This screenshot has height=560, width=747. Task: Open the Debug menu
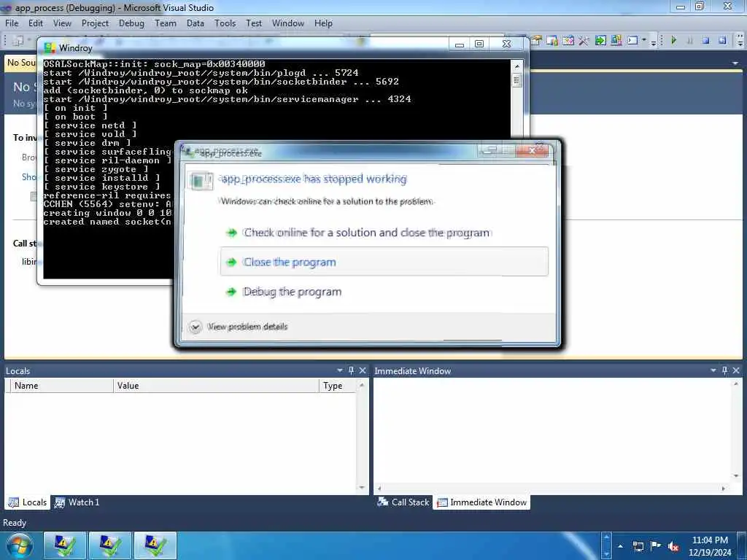131,23
